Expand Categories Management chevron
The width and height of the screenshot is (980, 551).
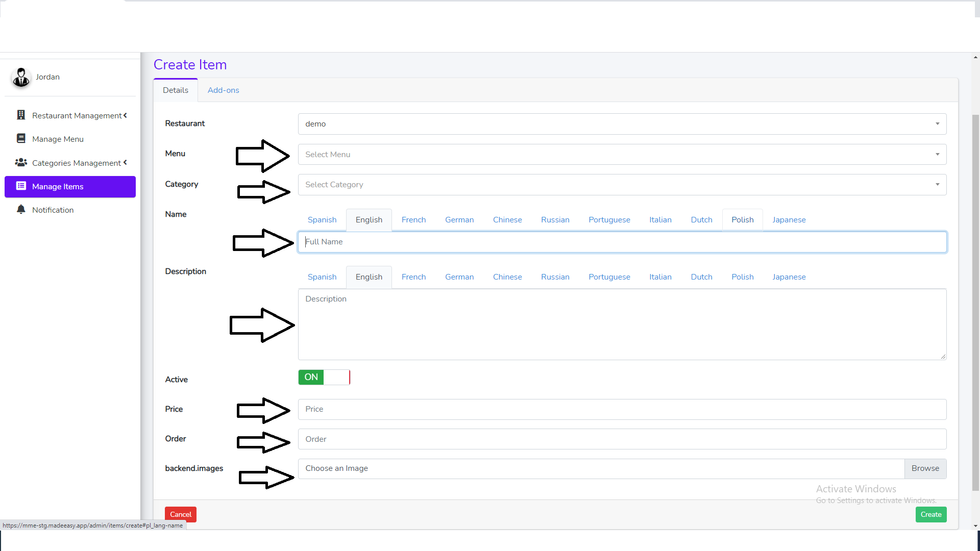(x=125, y=162)
